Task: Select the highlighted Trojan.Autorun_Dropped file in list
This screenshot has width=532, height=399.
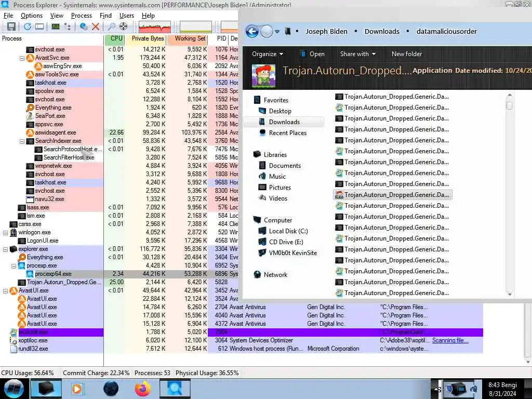Action: click(x=393, y=195)
